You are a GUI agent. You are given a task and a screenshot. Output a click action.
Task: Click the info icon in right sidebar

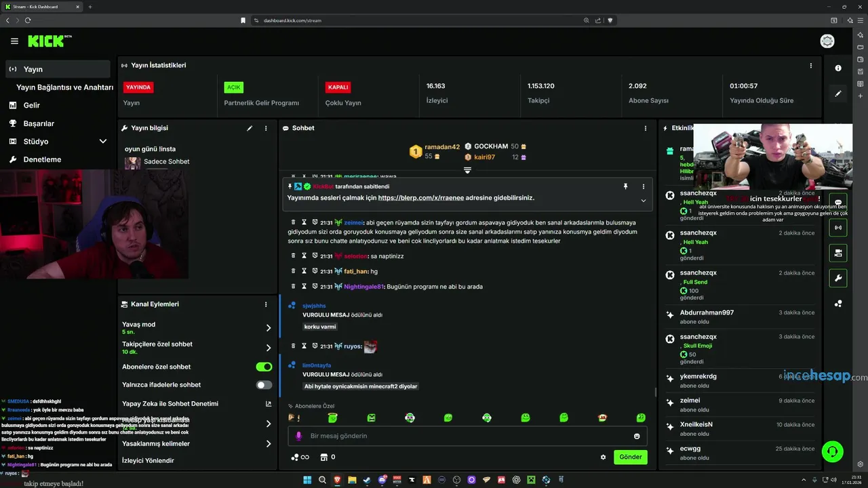tap(838, 68)
